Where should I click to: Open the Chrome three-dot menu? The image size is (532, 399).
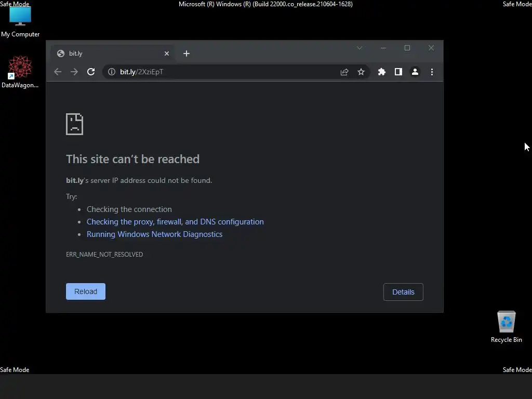(x=432, y=72)
